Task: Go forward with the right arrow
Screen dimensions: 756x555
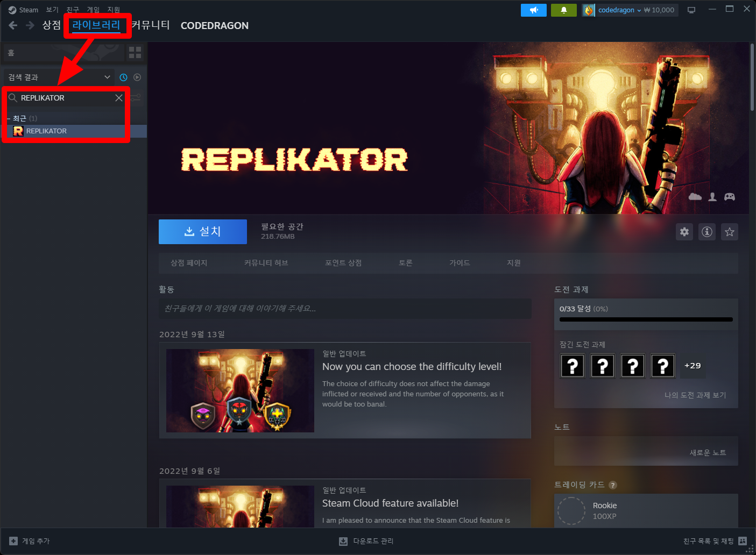Action: 30,25
